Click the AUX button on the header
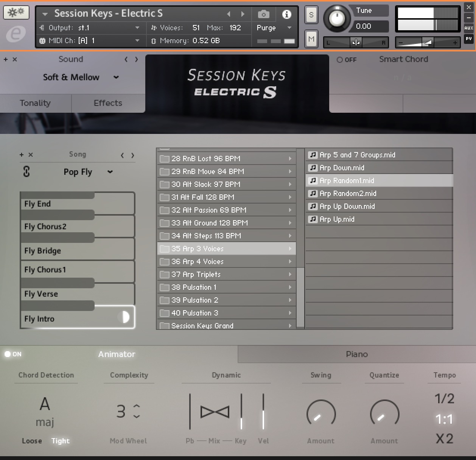 (x=469, y=27)
